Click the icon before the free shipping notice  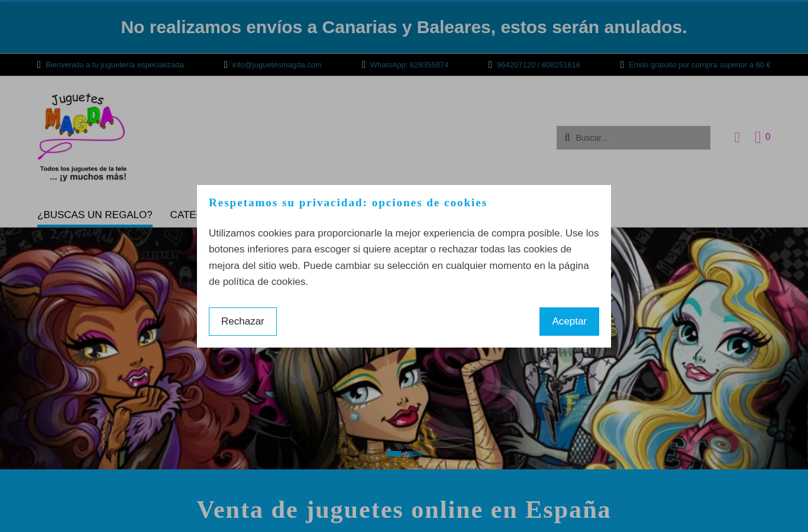[622, 65]
